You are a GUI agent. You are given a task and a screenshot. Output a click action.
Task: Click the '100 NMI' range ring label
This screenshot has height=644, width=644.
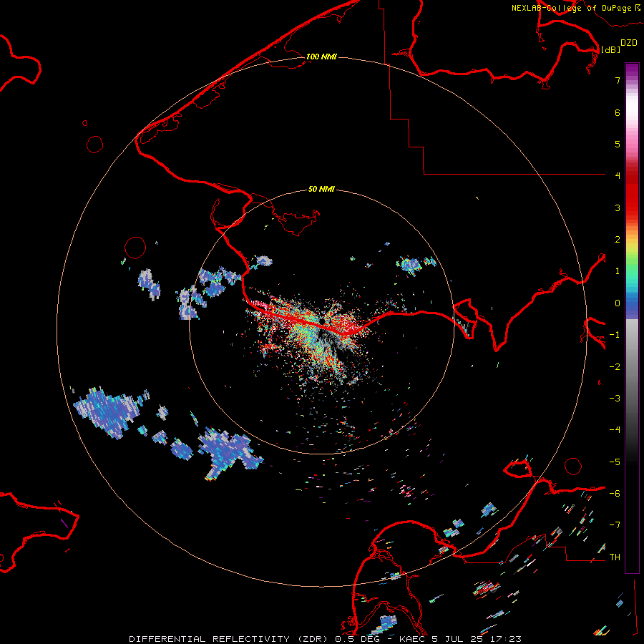coord(321,57)
